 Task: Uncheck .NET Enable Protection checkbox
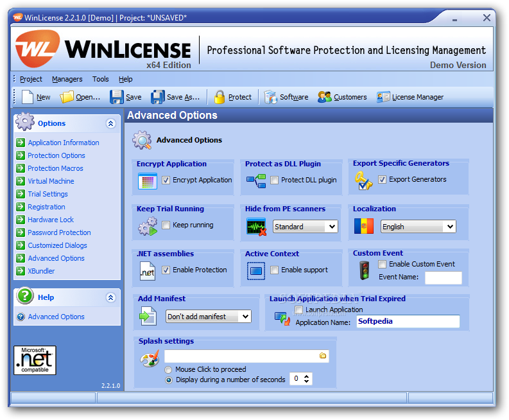166,270
